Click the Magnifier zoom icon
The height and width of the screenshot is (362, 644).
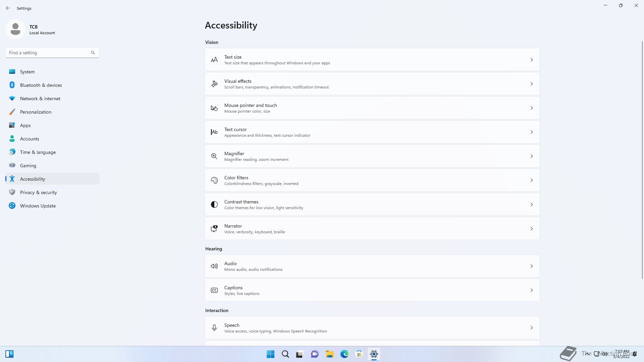(214, 156)
